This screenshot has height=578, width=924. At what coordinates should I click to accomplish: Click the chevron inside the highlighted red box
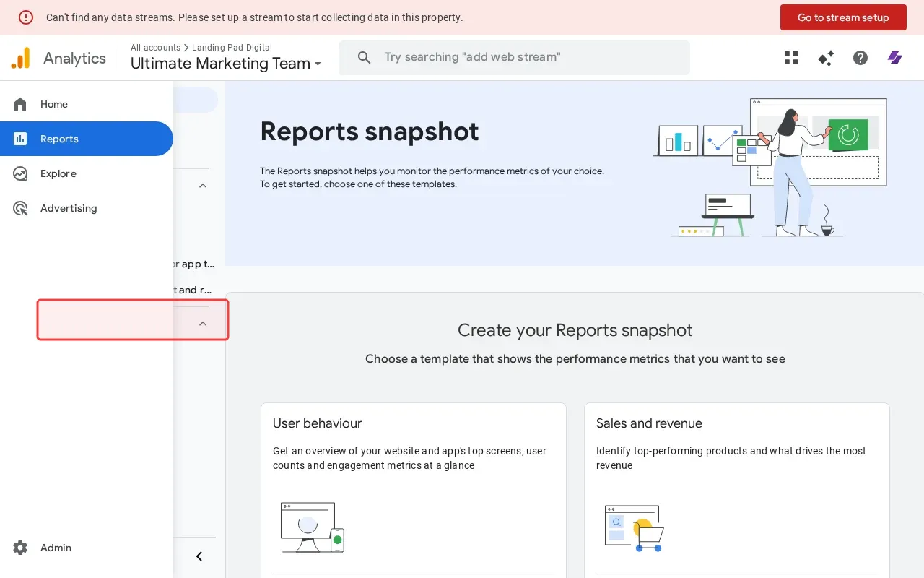pyautogui.click(x=203, y=323)
